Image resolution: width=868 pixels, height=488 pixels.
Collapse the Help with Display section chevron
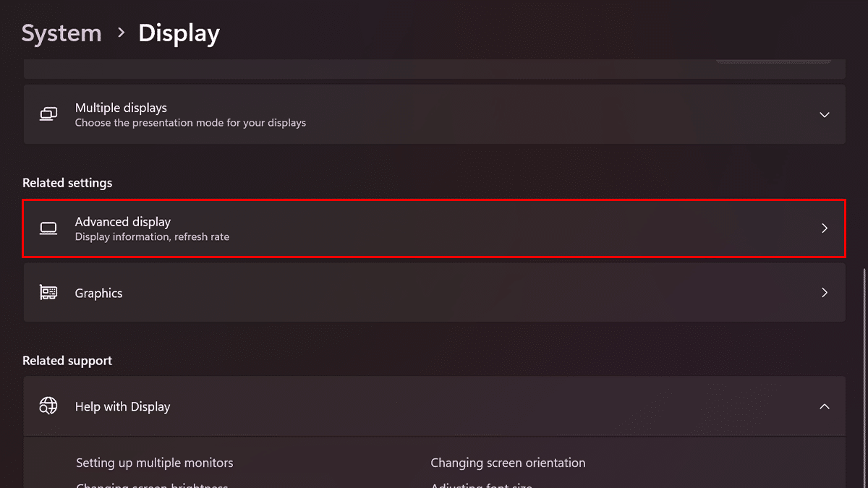(824, 406)
